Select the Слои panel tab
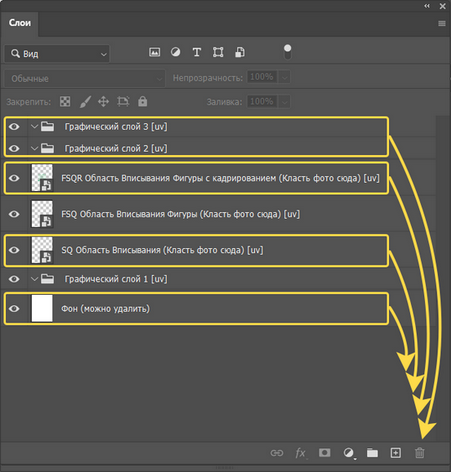 click(x=20, y=23)
